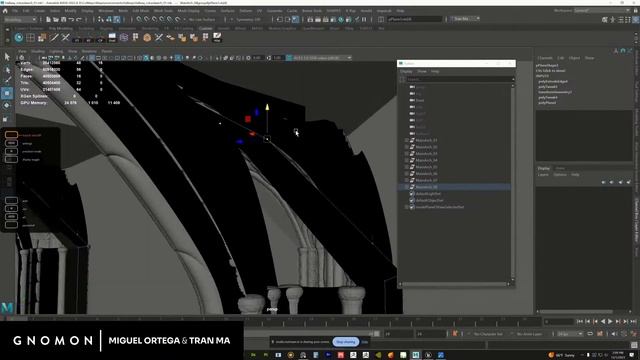Toggle Snap to Points magnet icon
The image size is (640, 360).
[x=155, y=19]
